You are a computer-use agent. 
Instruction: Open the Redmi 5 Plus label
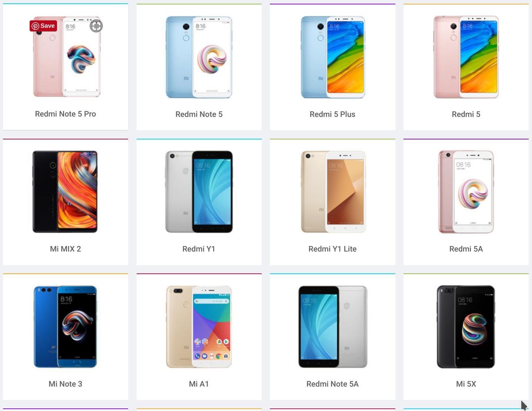tap(332, 114)
